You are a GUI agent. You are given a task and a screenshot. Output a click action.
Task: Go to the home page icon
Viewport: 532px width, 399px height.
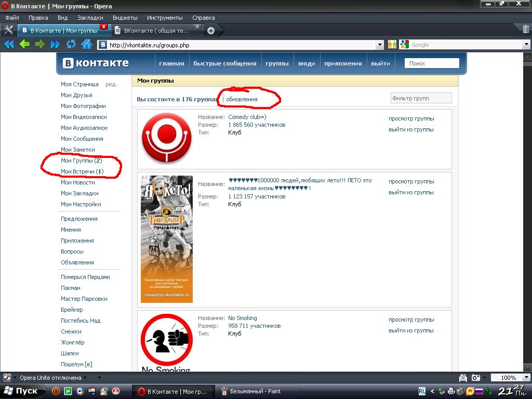[87, 44]
